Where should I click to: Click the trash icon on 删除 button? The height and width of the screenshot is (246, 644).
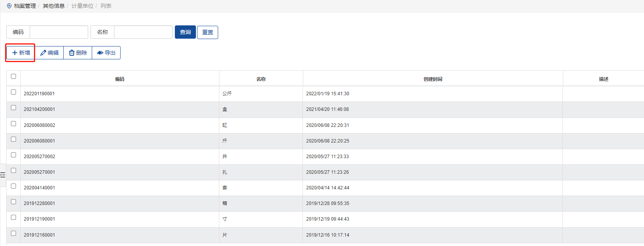pos(72,53)
